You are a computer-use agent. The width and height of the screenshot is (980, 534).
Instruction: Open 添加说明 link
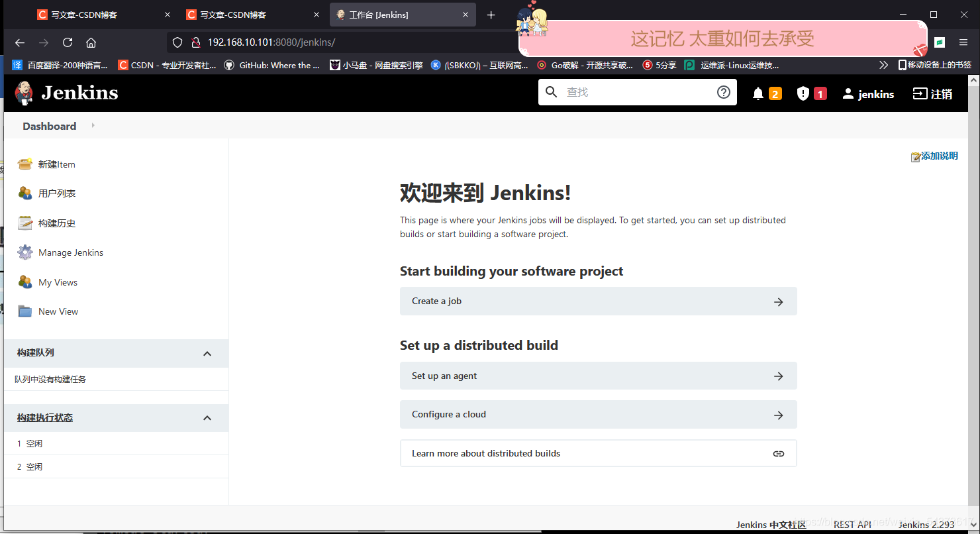(939, 156)
